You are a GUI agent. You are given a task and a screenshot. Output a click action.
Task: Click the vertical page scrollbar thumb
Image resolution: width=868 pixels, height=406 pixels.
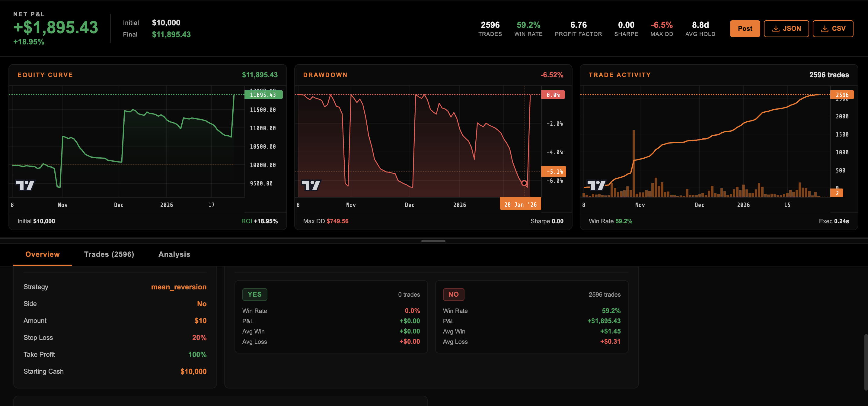point(866,362)
